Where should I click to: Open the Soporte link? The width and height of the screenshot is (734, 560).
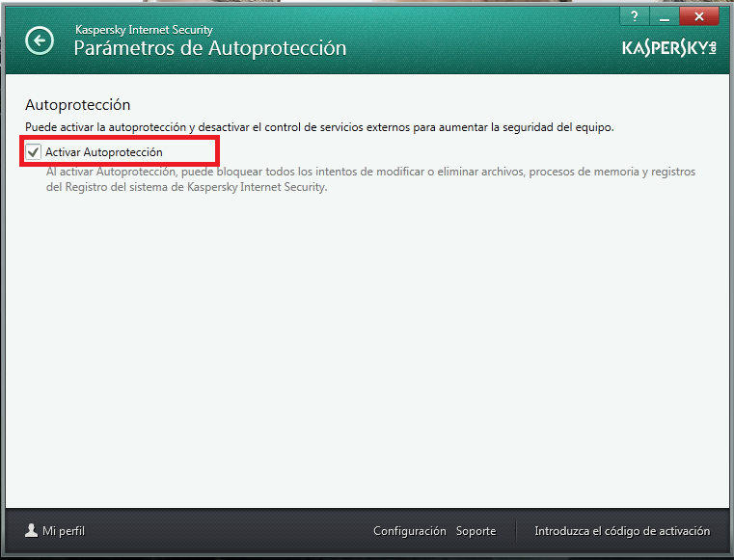[x=476, y=531]
